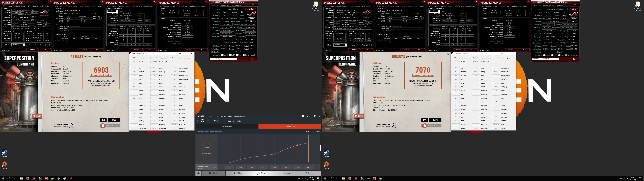Image resolution: width=644 pixels, height=181 pixels.
Task: Open hamburger menu in Radeon RX Vega GPU-Z window
Action: tap(256, 5)
